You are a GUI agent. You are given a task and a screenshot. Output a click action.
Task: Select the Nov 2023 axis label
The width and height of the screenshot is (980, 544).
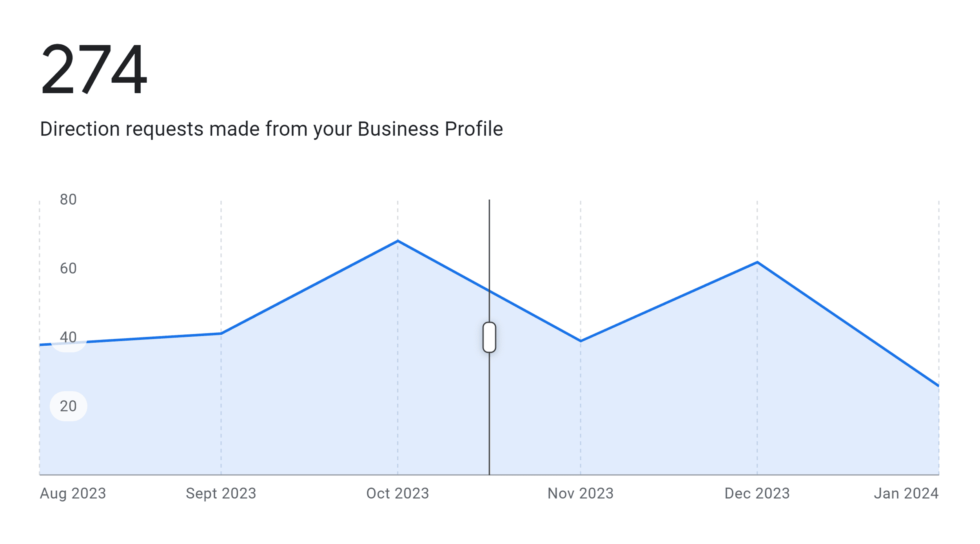(x=580, y=493)
